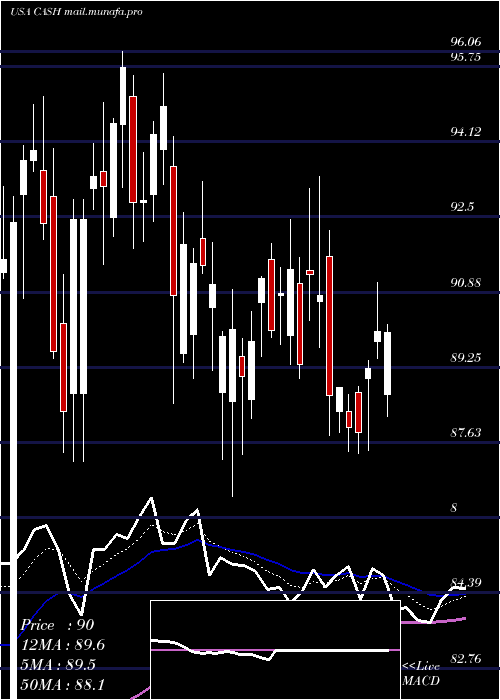Click the 94.12 price level label
500x700 pixels.
[466, 132]
